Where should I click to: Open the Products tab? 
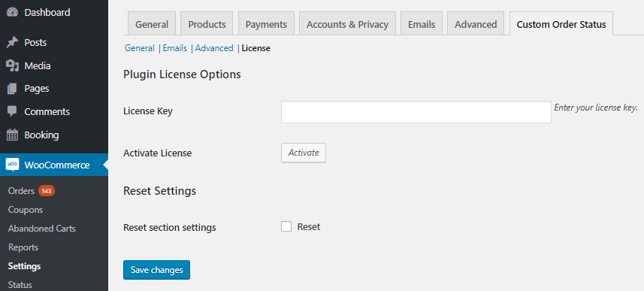pyautogui.click(x=207, y=24)
